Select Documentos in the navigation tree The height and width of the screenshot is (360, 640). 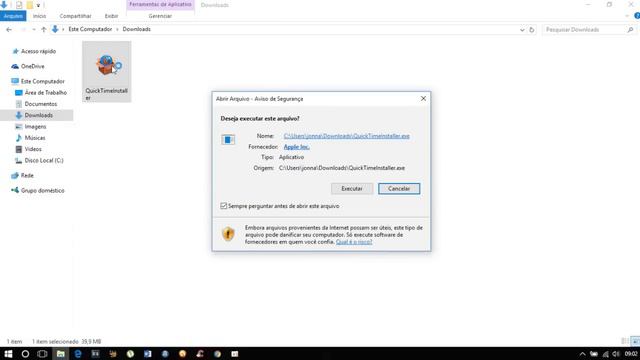[41, 104]
